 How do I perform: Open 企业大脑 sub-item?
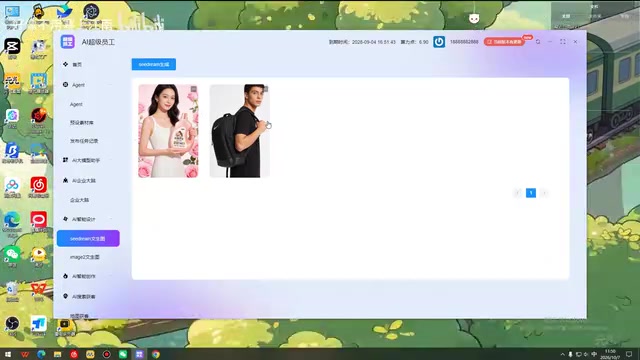tap(79, 200)
